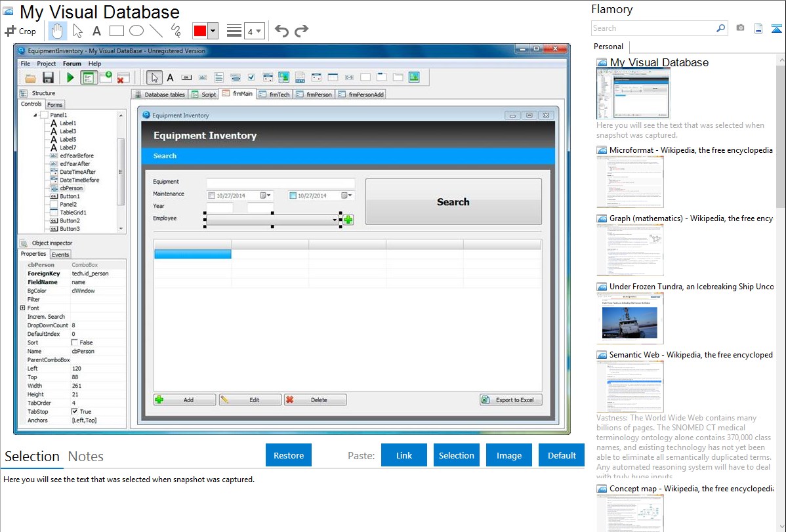786x532 pixels.
Task: Select the abc Edit component icon
Action: (203, 77)
